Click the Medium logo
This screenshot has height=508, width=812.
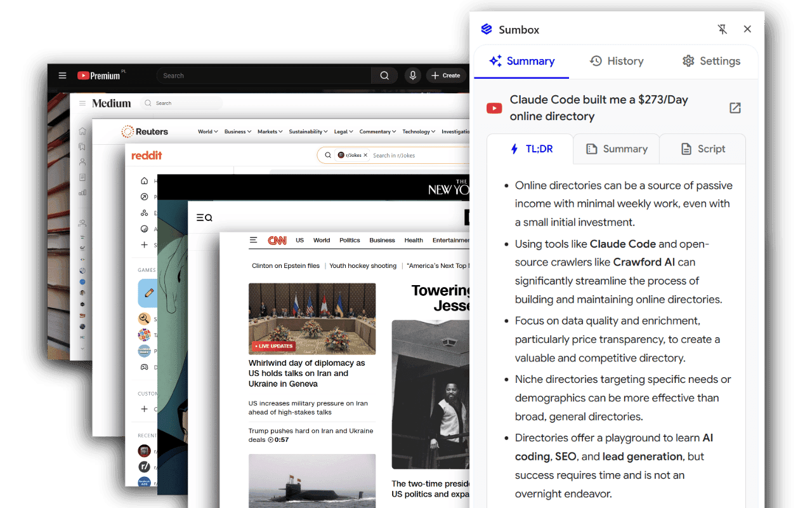[112, 103]
